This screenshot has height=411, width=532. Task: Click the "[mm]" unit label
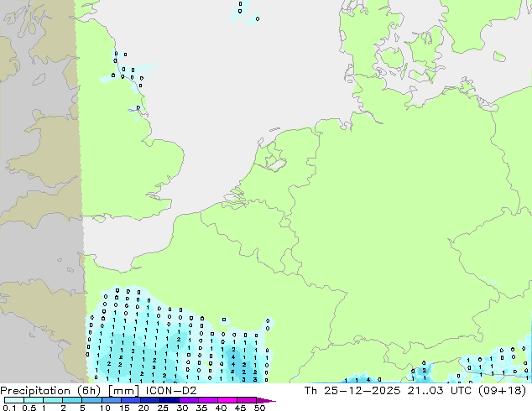point(123,391)
